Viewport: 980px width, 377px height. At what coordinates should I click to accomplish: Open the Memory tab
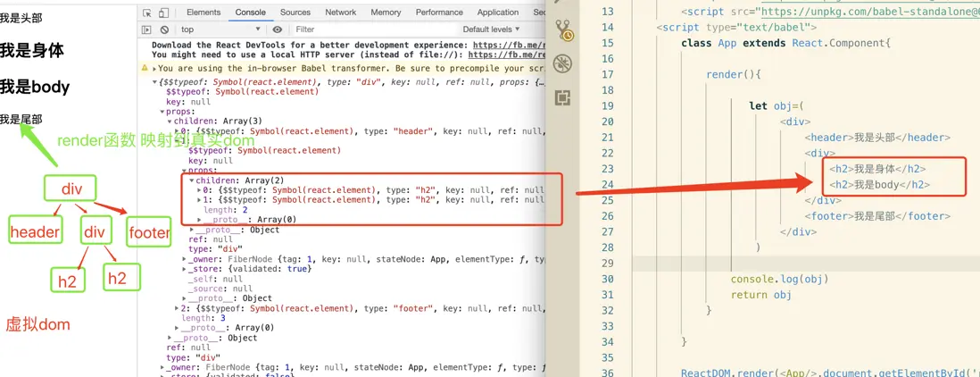(x=386, y=12)
